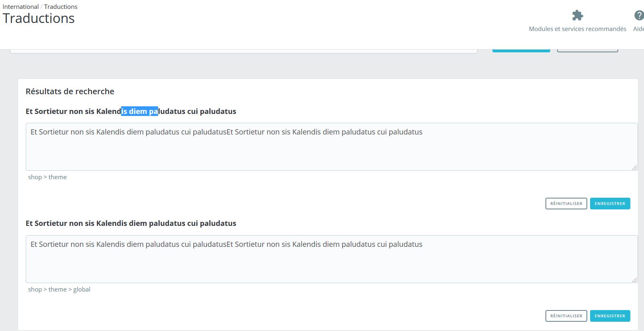Click Enregistrer for shop > theme > global translation

click(610, 316)
